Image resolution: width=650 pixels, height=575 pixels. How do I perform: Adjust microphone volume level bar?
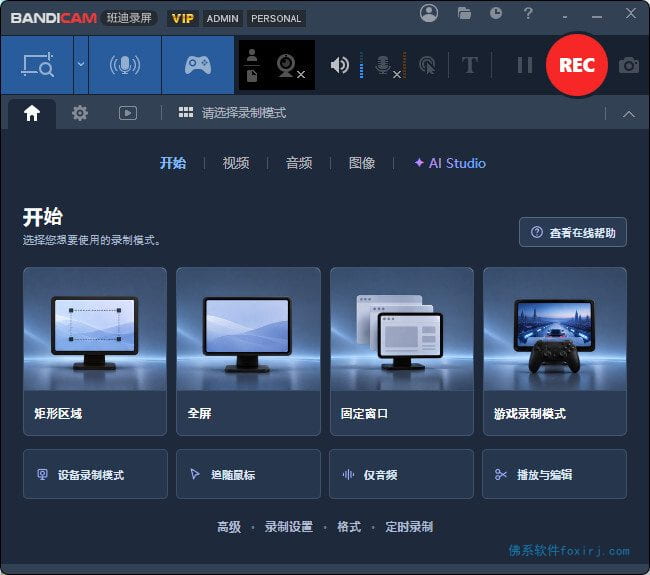pyautogui.click(x=404, y=65)
